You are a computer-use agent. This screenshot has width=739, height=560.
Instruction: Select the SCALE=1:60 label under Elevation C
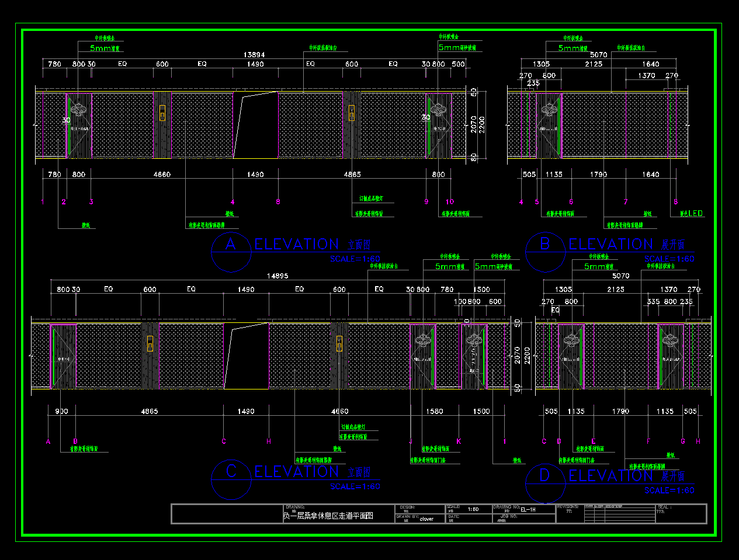point(355,486)
